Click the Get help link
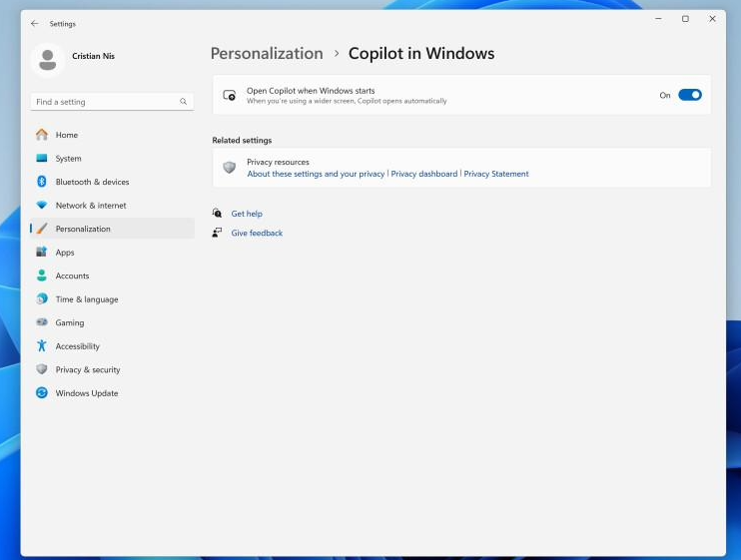741x560 pixels. coord(247,214)
